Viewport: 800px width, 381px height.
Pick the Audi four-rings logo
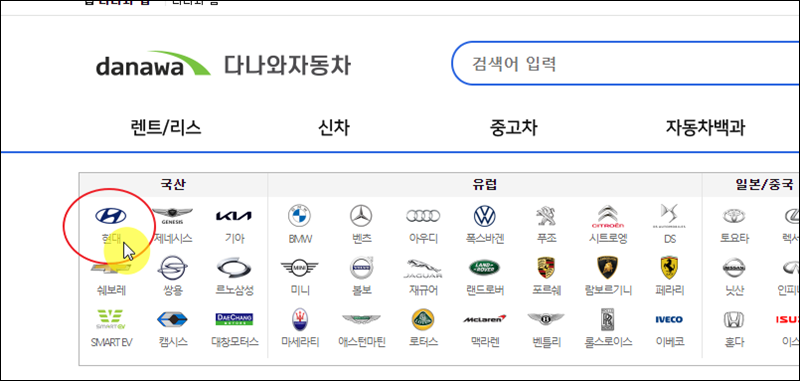coord(423,216)
